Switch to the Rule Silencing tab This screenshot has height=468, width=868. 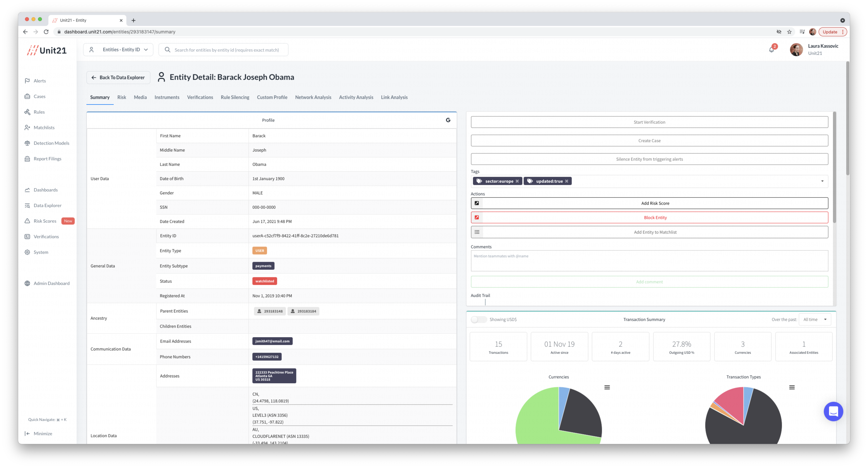(235, 97)
